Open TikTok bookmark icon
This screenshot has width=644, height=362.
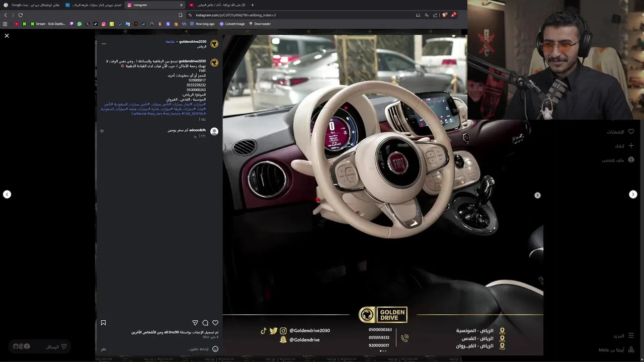pyautogui.click(x=96, y=24)
